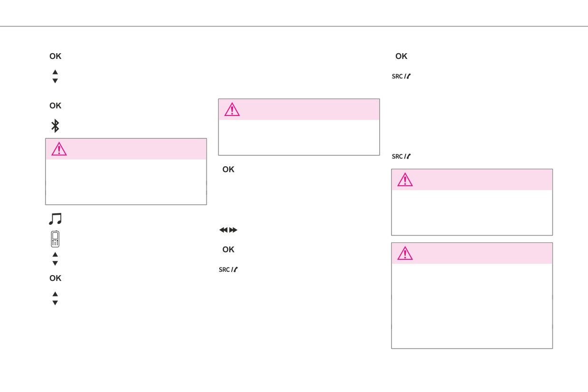Click the OK icon between two up/down arrow pairs

(56, 278)
